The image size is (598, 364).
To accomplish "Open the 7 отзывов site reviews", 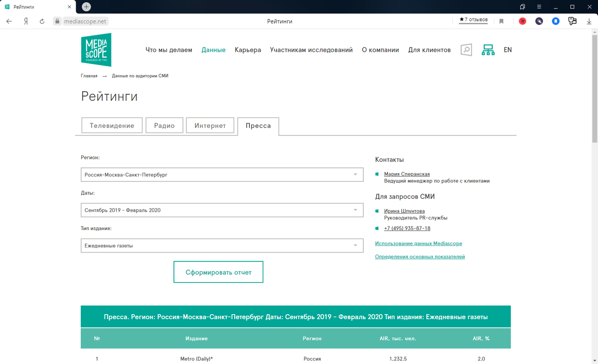I will click(473, 20).
